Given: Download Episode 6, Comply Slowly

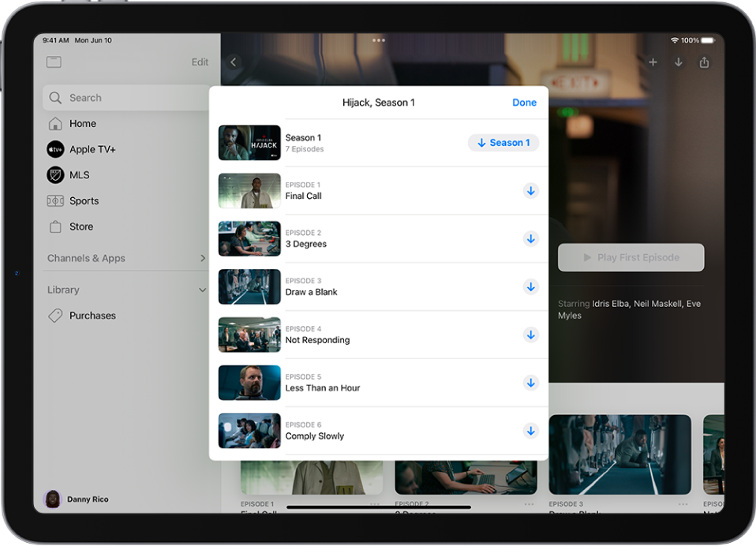Looking at the screenshot, I should (x=530, y=431).
